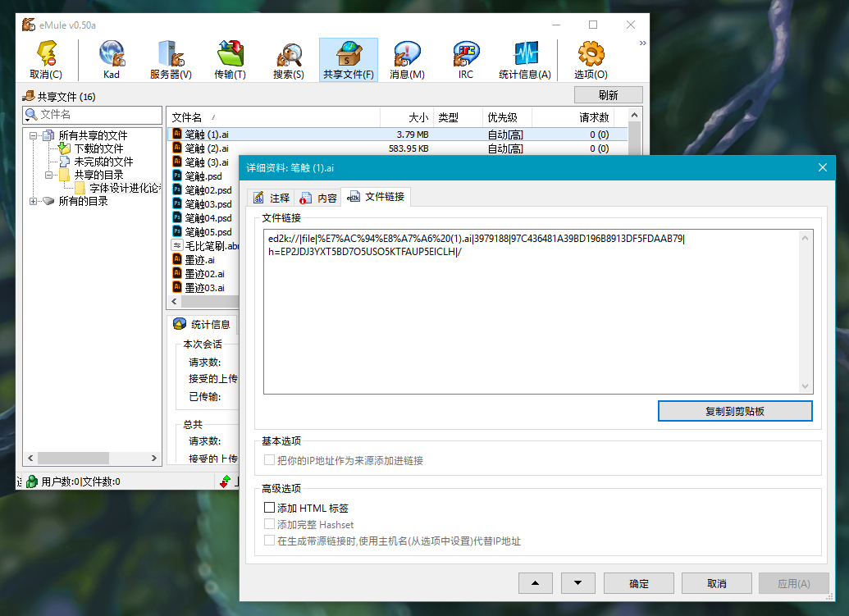Enable the 添加 HTML 标签 checkbox

click(270, 509)
